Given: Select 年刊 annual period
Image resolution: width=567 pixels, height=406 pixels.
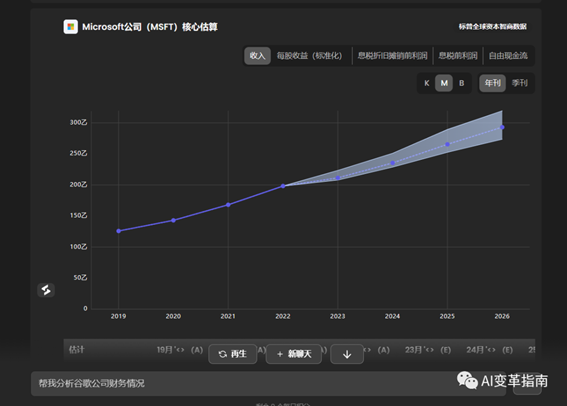Looking at the screenshot, I should [493, 83].
